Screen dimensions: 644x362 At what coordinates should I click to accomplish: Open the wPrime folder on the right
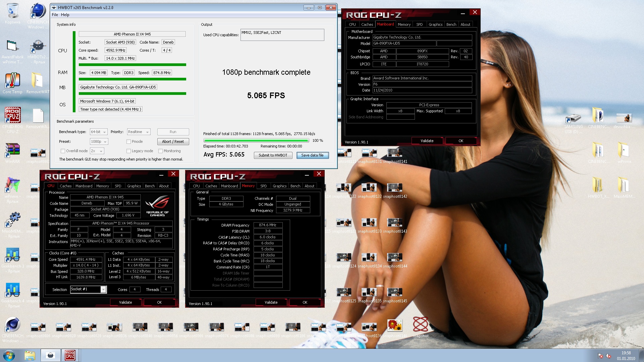624,153
